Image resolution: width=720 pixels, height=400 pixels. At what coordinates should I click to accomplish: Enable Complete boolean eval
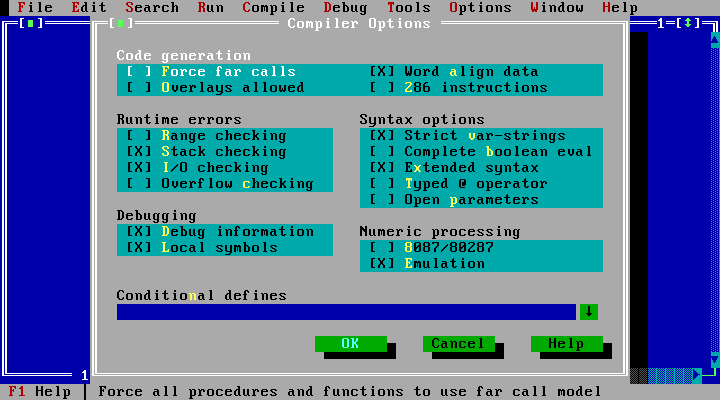(x=383, y=152)
